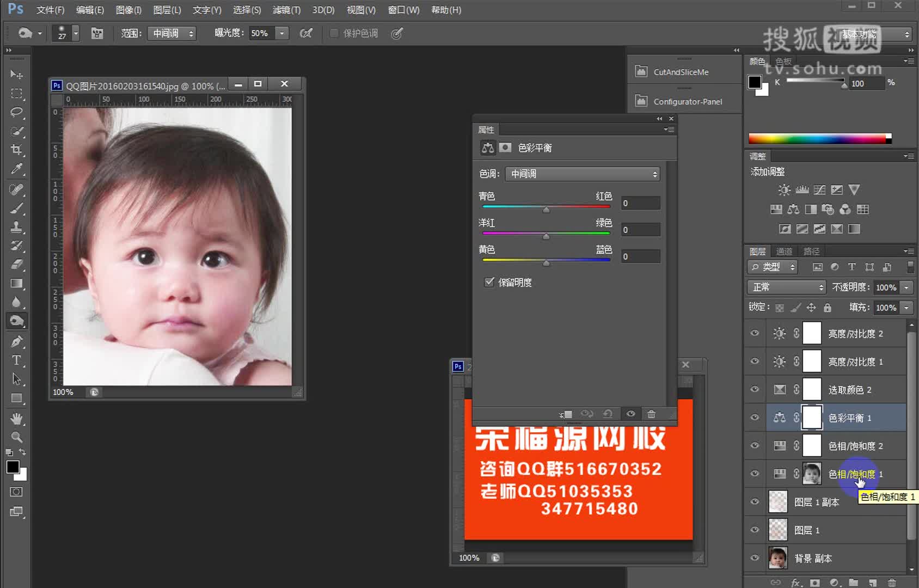The width and height of the screenshot is (919, 588).
Task: Select the Eraser tool
Action: 16,265
